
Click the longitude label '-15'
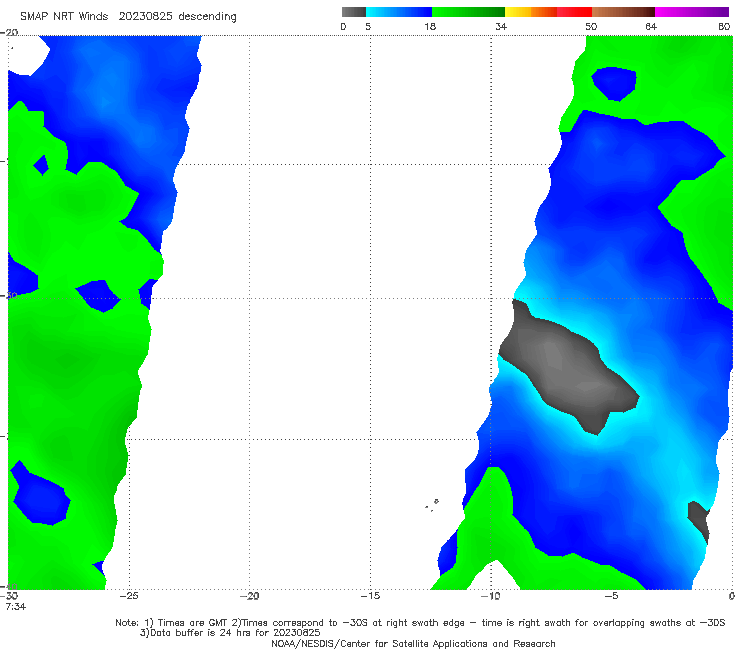370,596
